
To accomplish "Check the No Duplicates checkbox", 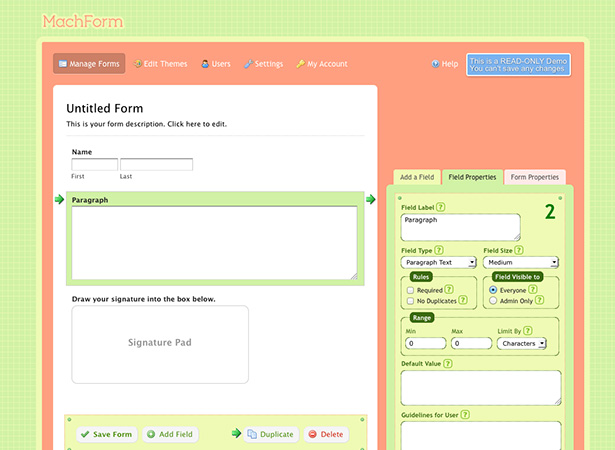I will coord(410,301).
